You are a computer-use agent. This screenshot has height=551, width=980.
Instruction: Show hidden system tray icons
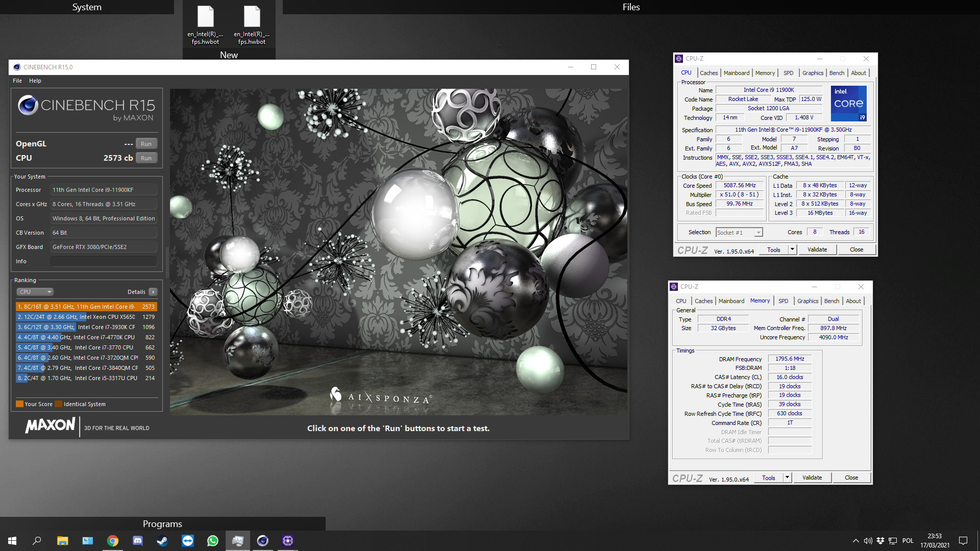(855, 541)
